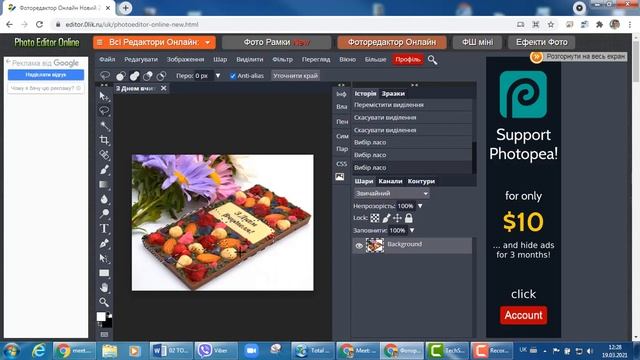The height and width of the screenshot is (360, 640).
Task: Open the Фото Рамки link
Action: (276, 42)
